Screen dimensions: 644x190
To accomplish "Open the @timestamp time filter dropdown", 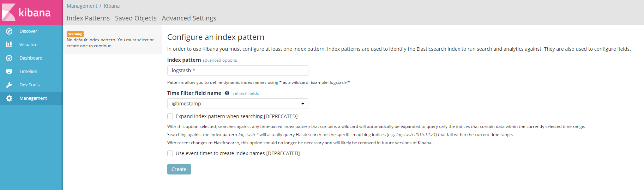I will 238,104.
